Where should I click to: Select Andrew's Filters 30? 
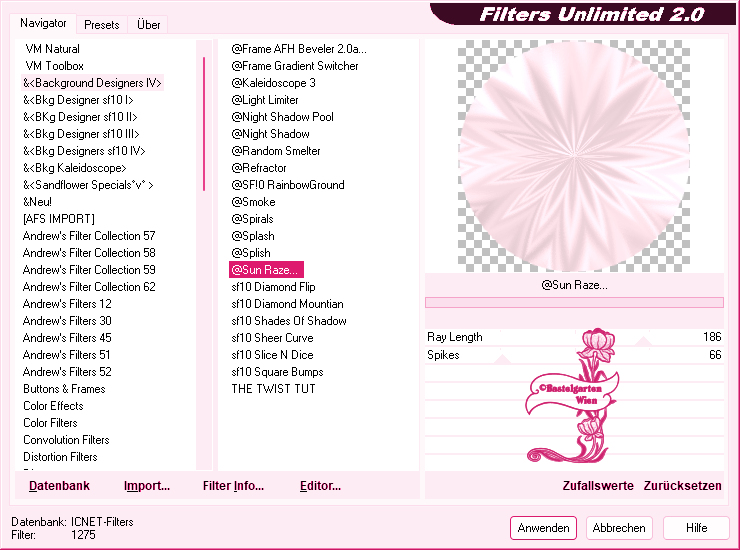(67, 321)
